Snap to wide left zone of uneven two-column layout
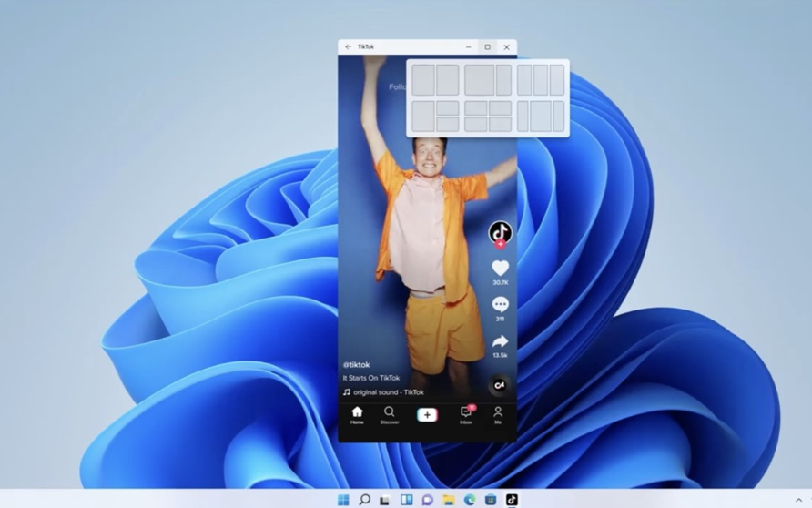This screenshot has height=508, width=812. pyautogui.click(x=480, y=80)
